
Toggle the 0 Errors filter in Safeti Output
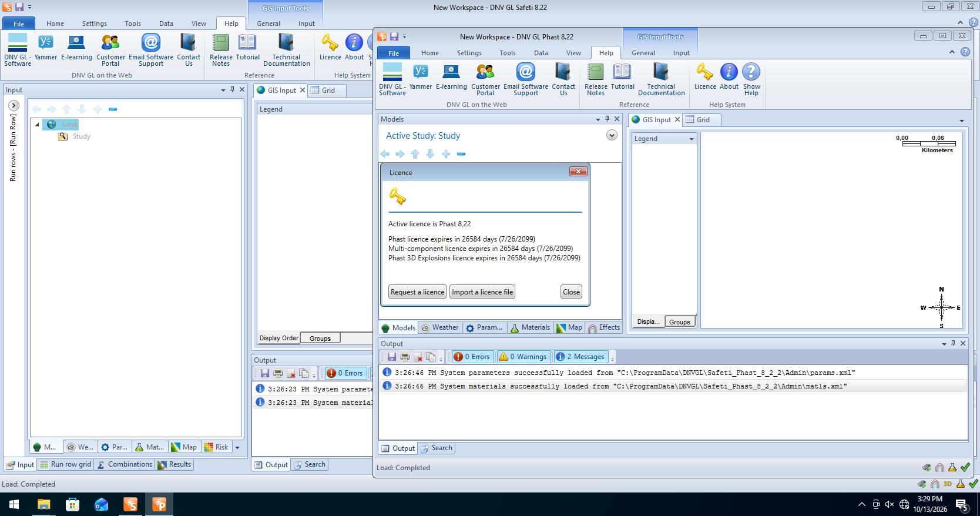345,373
